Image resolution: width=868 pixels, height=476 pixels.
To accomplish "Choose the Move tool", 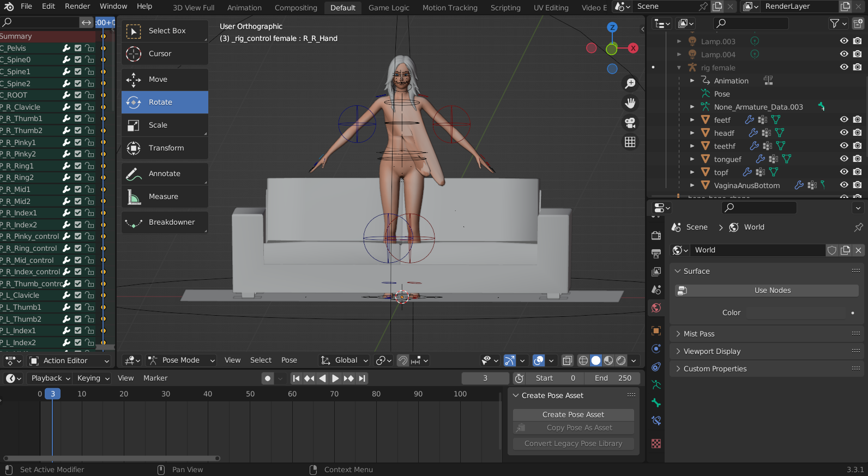I will tap(165, 80).
